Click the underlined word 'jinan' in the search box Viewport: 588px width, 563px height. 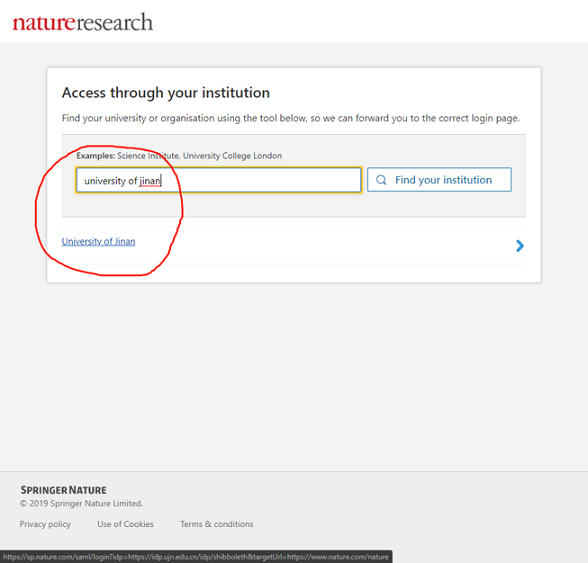coord(150,181)
